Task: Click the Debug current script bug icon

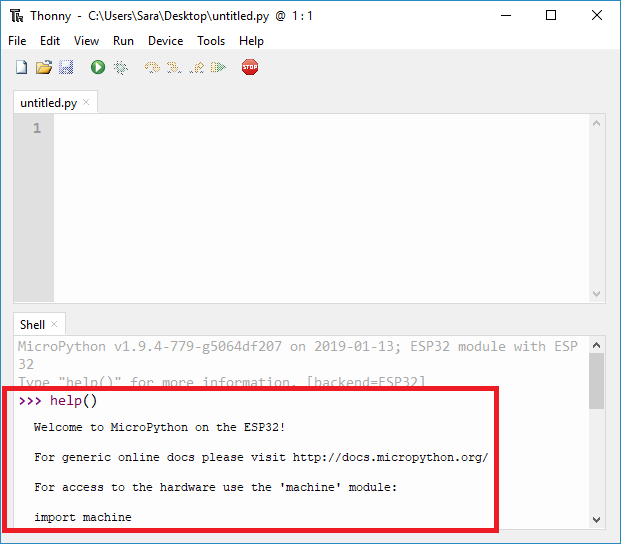Action: click(120, 67)
